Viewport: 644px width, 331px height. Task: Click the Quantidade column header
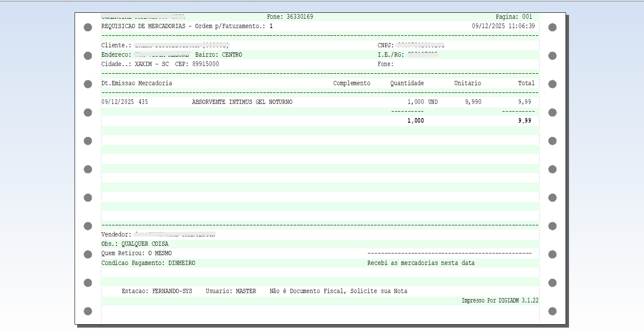pos(407,83)
